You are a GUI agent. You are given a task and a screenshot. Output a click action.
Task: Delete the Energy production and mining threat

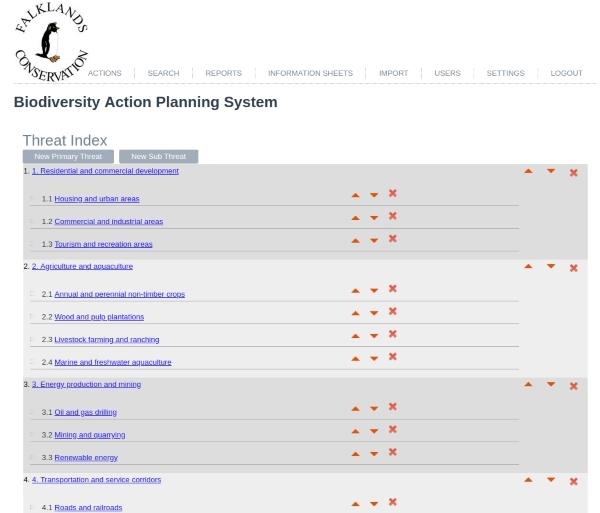click(x=573, y=386)
